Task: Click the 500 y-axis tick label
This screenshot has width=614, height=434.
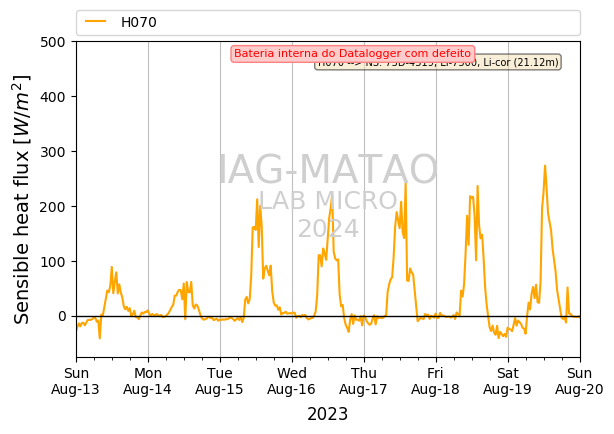Action: (x=52, y=42)
